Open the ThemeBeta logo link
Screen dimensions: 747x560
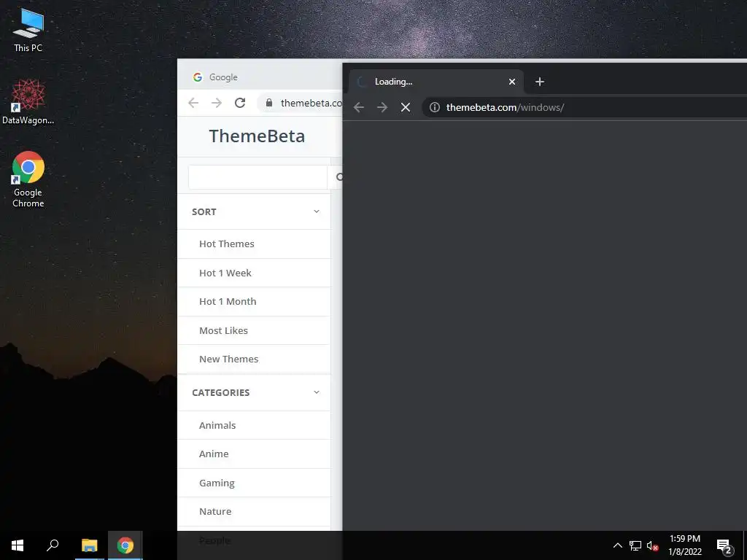click(x=257, y=136)
